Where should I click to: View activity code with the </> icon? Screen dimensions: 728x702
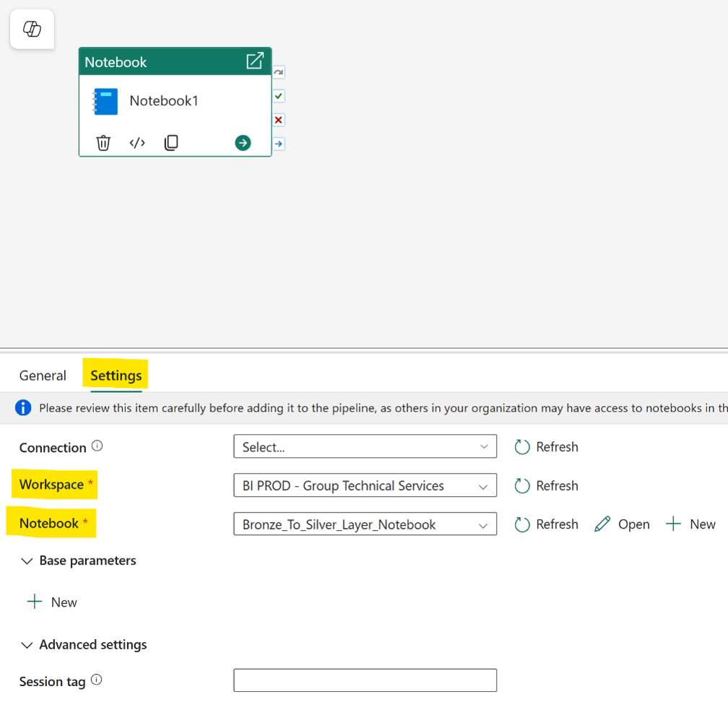click(137, 142)
